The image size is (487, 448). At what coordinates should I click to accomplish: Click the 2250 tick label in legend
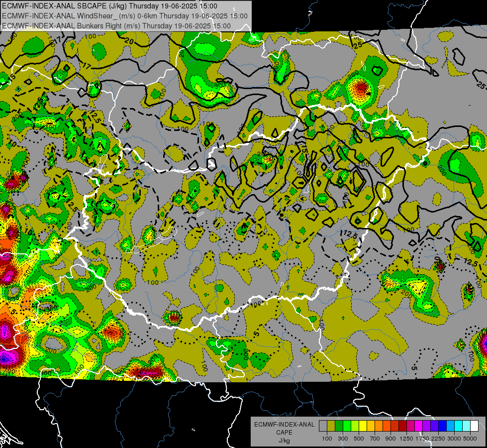click(x=439, y=439)
